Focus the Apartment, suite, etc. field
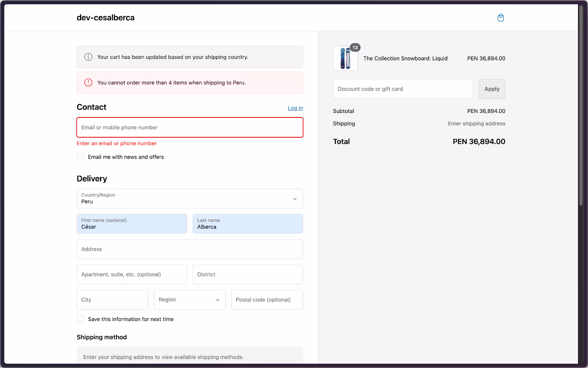 coord(132,275)
